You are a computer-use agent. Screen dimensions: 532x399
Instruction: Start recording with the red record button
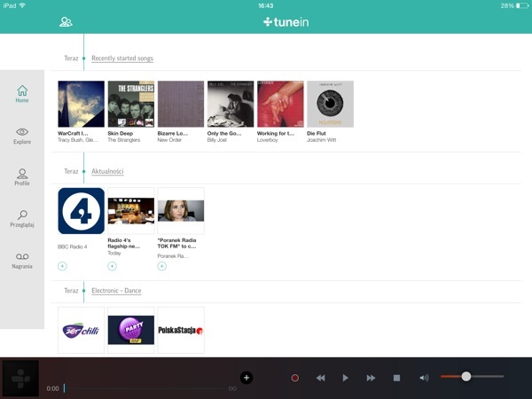pyautogui.click(x=295, y=378)
